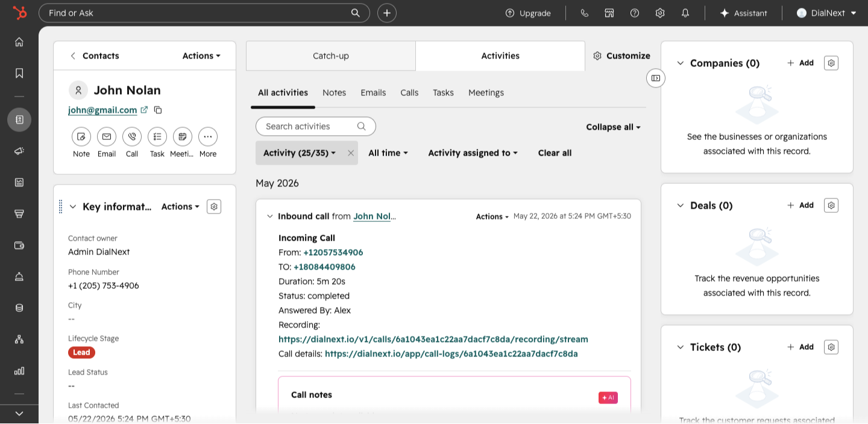The width and height of the screenshot is (868, 424).
Task: Open the external link icon beside email
Action: [x=144, y=110]
